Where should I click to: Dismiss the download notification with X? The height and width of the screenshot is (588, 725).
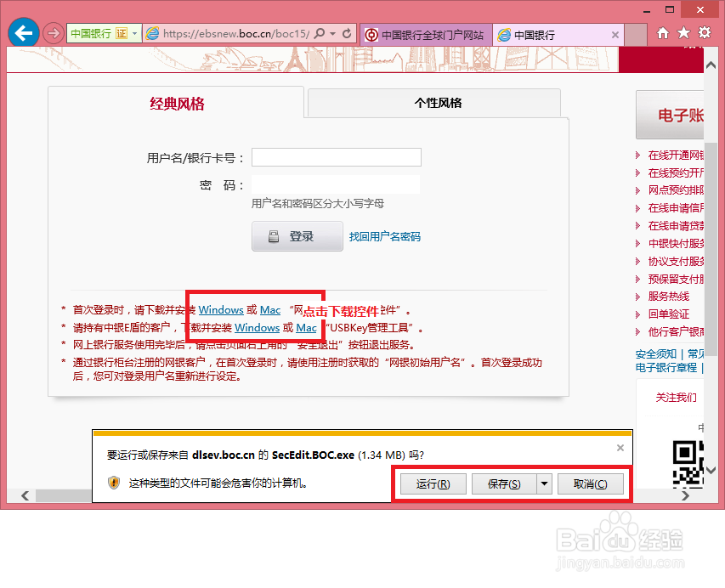tap(620, 448)
